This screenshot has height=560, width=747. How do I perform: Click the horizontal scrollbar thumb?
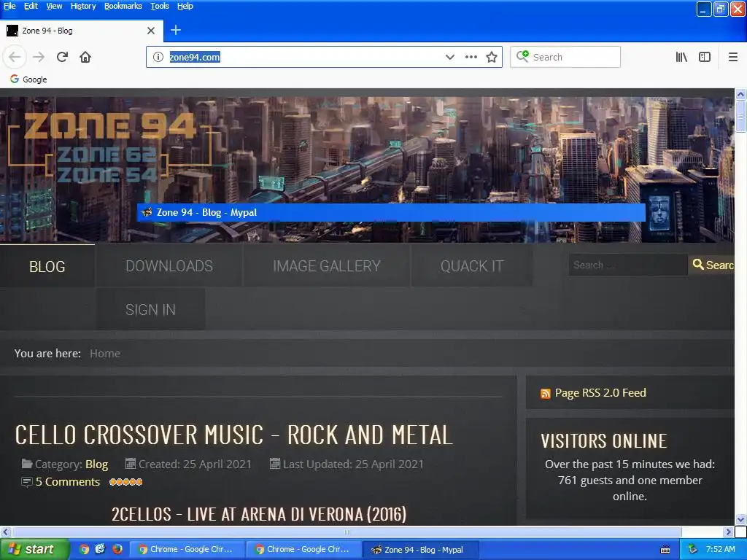coord(347,532)
